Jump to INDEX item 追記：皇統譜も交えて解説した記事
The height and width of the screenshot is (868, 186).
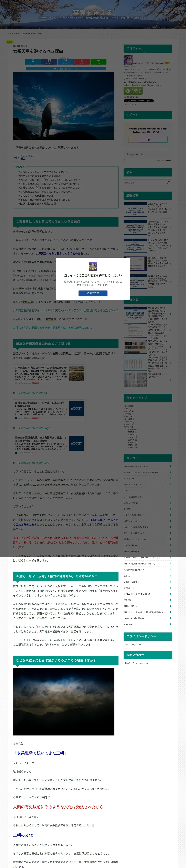(x=39, y=204)
